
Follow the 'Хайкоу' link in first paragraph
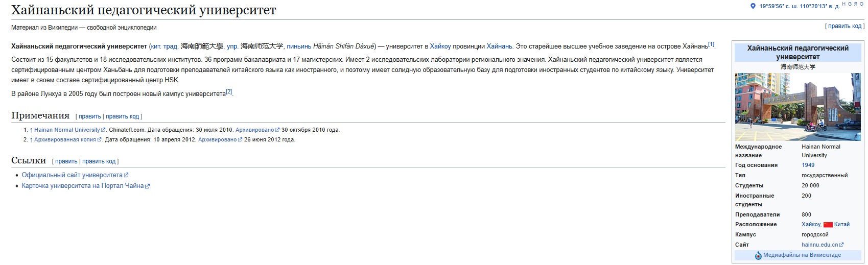[440, 46]
